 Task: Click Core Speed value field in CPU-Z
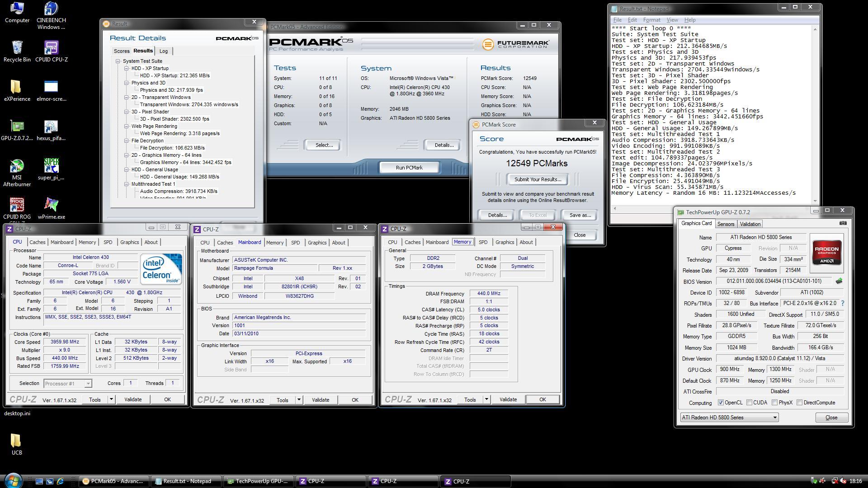pos(65,342)
